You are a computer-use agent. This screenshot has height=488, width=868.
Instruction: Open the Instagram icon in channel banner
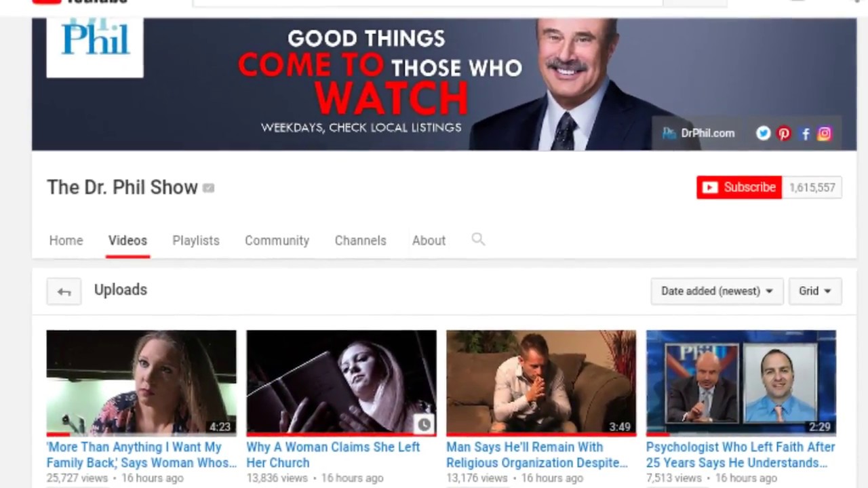pyautogui.click(x=824, y=134)
